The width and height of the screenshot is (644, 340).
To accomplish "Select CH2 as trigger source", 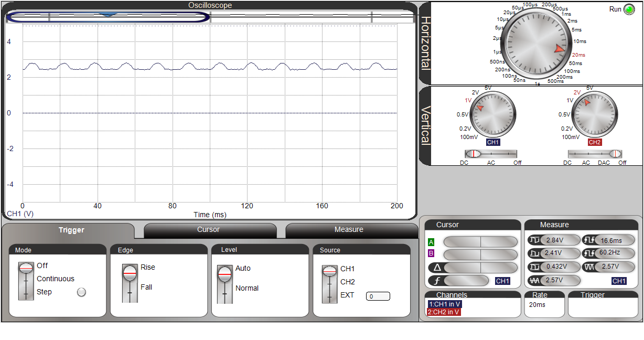I will [329, 282].
